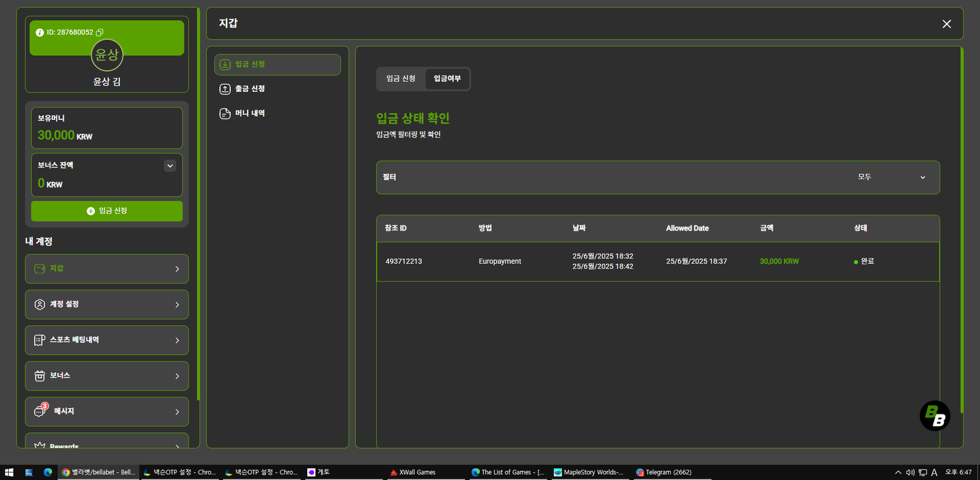Open Telegram from the taskbar
The width and height of the screenshot is (980, 480).
pos(668,472)
